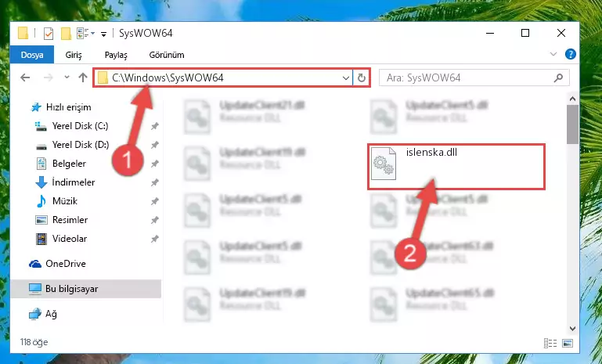Switch to the Görünüm ribbon tab

coord(167,55)
